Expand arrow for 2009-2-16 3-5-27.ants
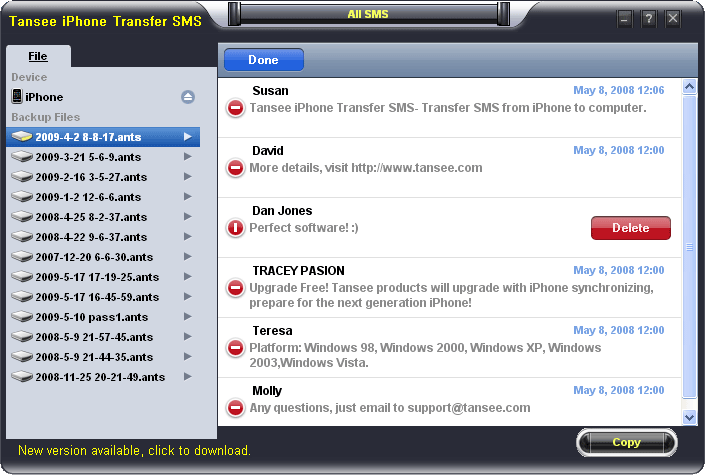705x475 pixels. pos(188,176)
